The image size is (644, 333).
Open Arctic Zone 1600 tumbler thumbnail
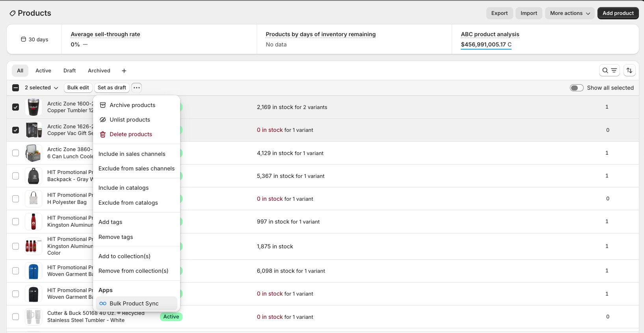tap(34, 107)
